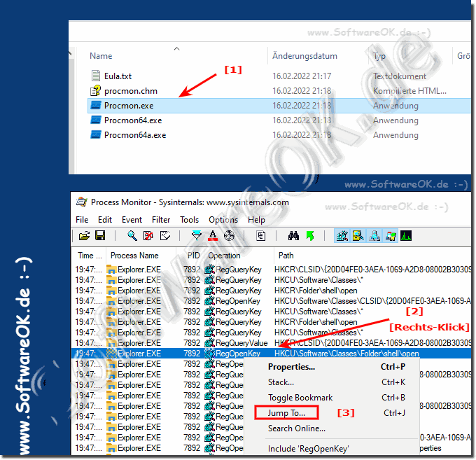The height and width of the screenshot is (460, 476).
Task: Click the Open file toolbar icon in Process Monitor
Action: tap(84, 236)
